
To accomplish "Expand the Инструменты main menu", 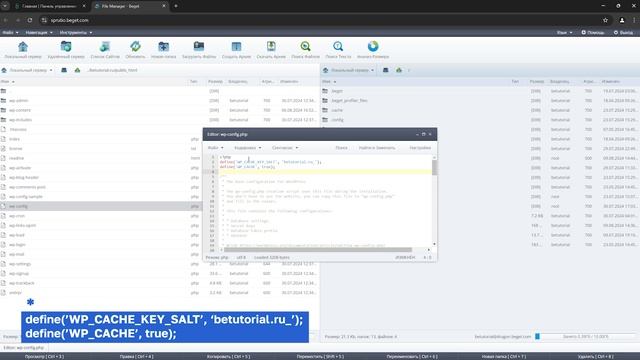I will point(76,32).
